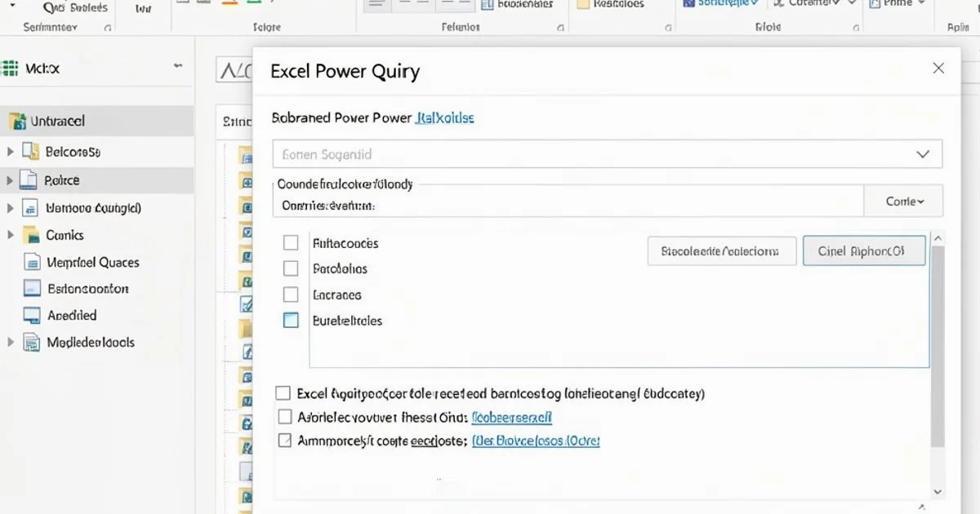This screenshot has width=980, height=514.
Task: Enable the bottommost checkbox near the links
Action: tap(284, 440)
